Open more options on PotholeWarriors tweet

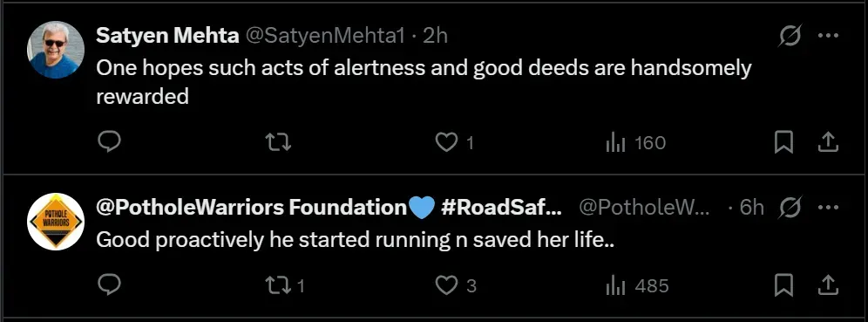coord(828,208)
